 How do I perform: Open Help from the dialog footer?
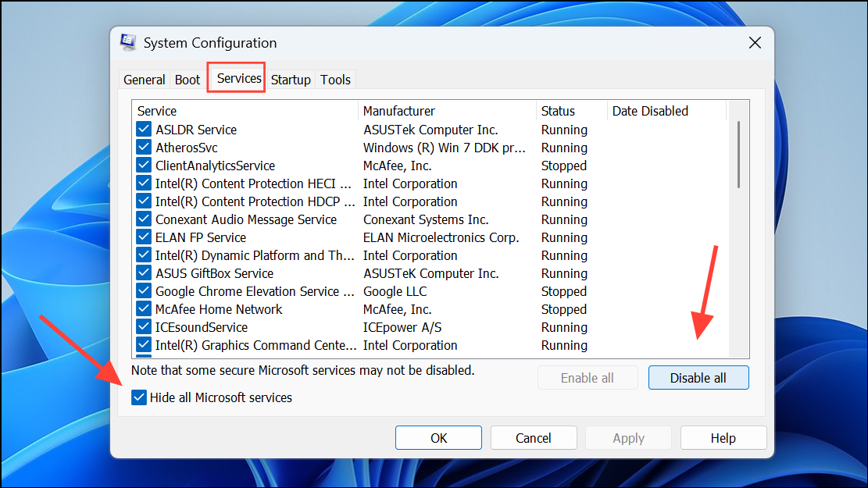(723, 438)
